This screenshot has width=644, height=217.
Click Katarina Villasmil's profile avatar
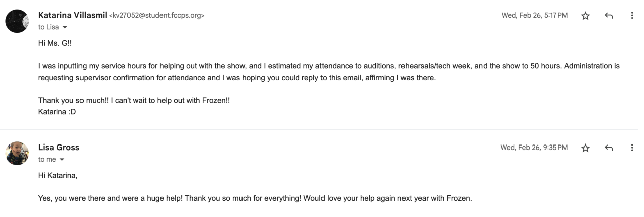click(x=17, y=21)
